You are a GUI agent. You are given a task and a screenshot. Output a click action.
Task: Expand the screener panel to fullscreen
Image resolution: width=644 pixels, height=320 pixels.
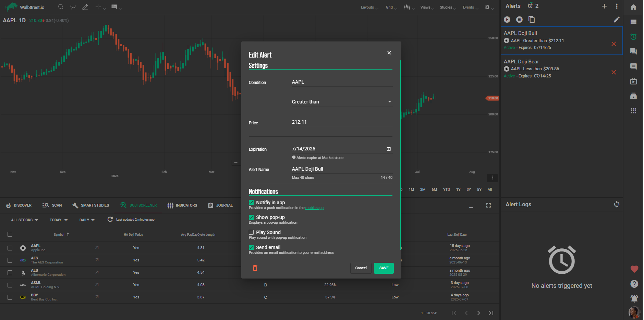point(488,205)
